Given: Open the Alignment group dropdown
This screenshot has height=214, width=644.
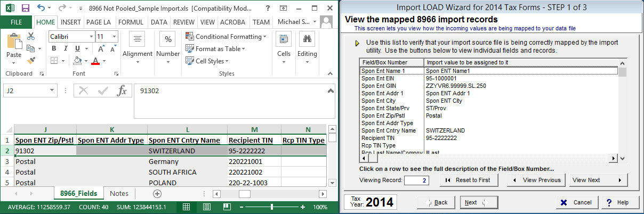Looking at the screenshot, I should click(x=138, y=48).
